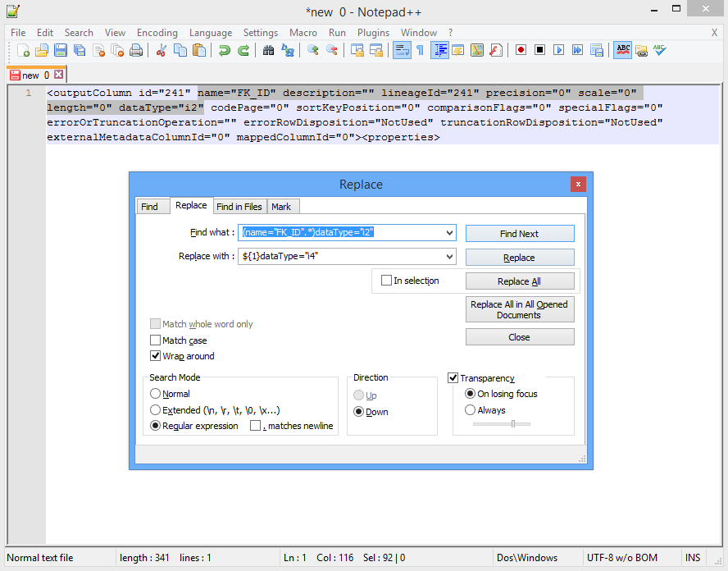The width and height of the screenshot is (728, 571).
Task: Cut selection with the scissors icon
Action: click(162, 50)
